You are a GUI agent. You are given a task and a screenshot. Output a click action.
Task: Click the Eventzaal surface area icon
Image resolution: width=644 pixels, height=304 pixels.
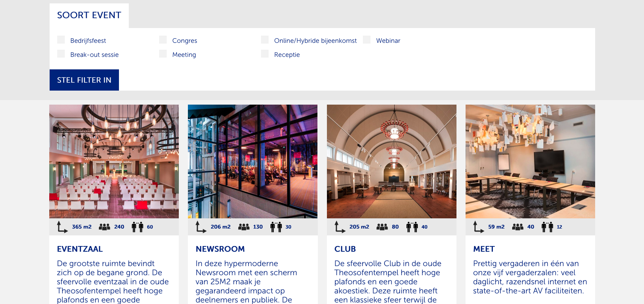[62, 227]
